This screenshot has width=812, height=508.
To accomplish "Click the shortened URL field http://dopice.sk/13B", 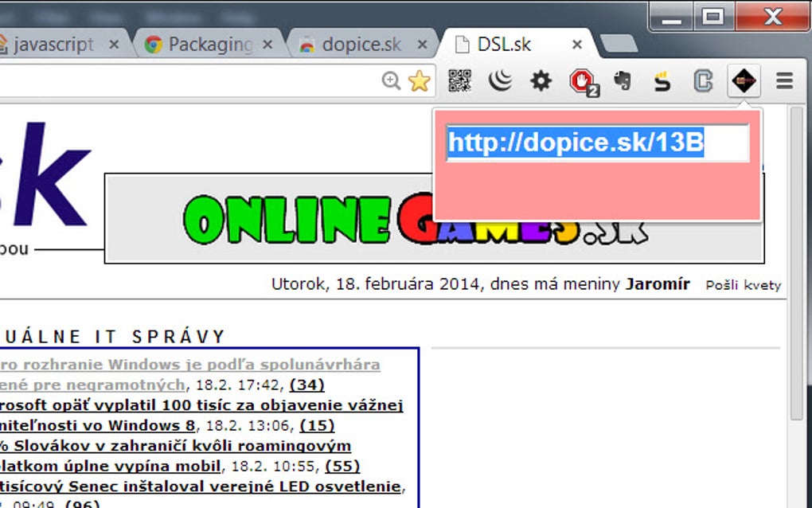I will coord(598,143).
